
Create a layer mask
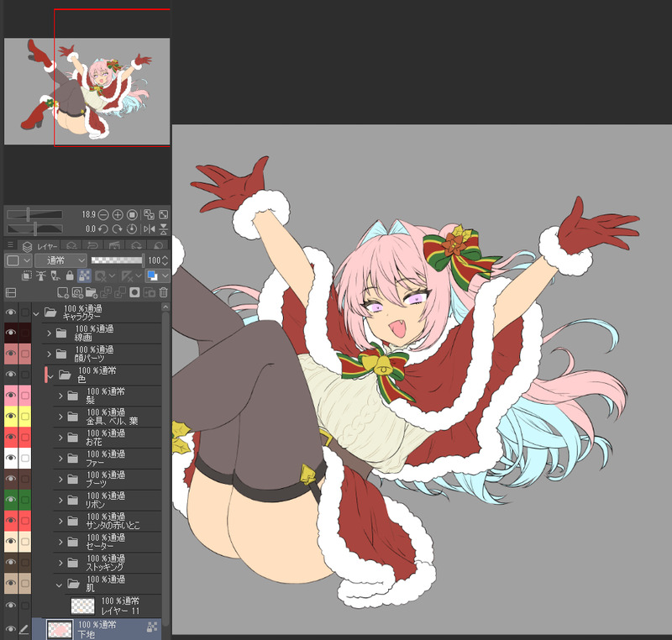point(134,292)
